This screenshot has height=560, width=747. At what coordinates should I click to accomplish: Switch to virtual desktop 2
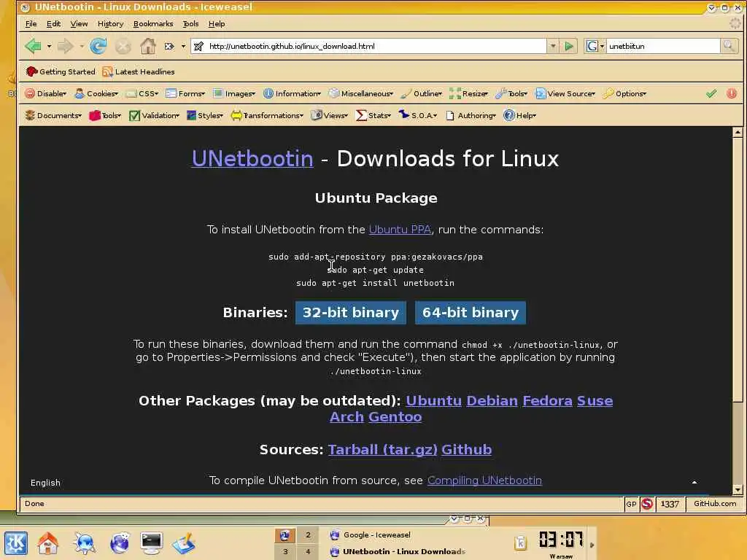[308, 535]
